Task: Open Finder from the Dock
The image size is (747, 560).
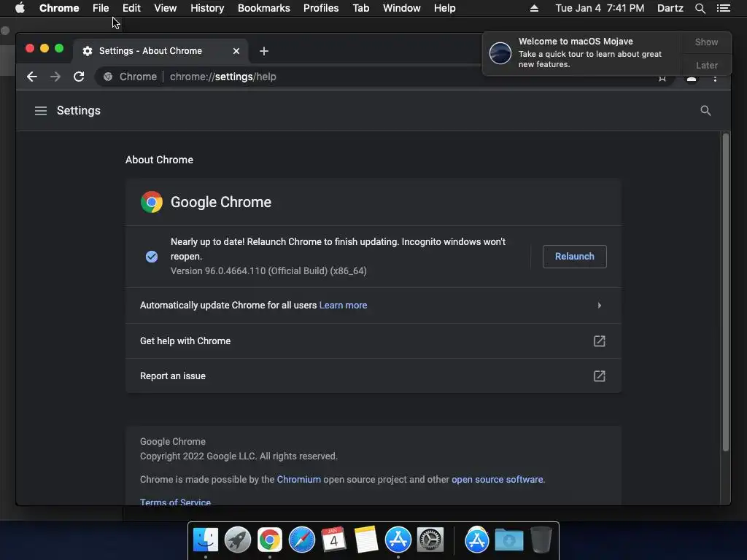Action: 206,540
